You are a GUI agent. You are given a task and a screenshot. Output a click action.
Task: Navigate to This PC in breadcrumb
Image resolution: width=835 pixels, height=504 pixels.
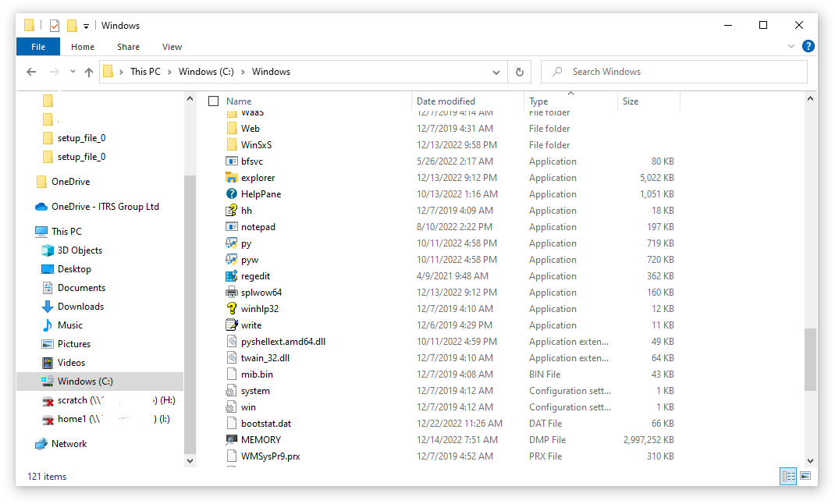tap(145, 72)
